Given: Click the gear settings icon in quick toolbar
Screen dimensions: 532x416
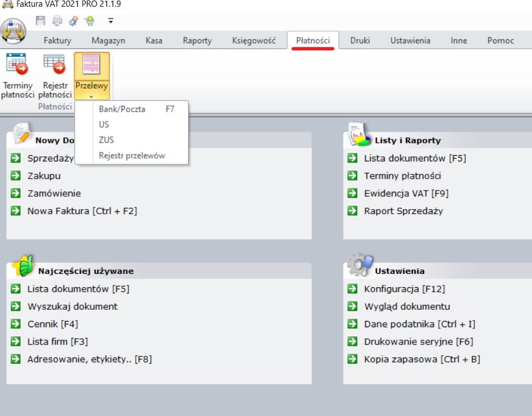Looking at the screenshot, I should [x=73, y=21].
